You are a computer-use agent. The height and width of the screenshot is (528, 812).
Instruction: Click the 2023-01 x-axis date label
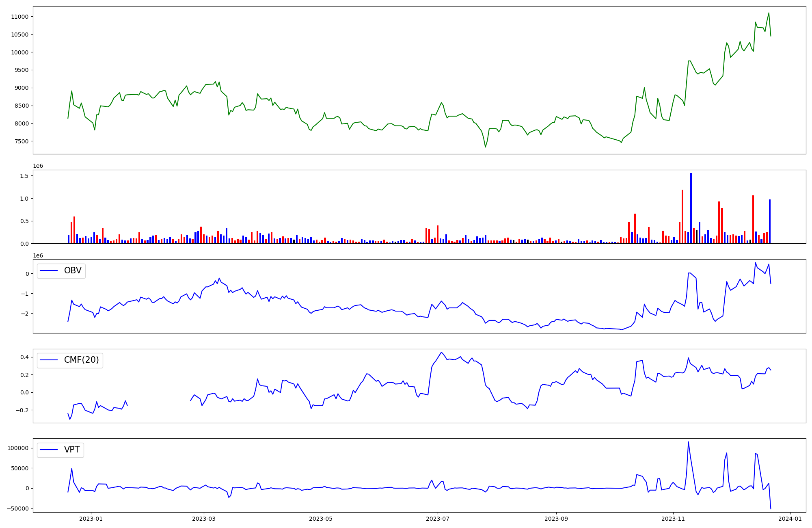pyautogui.click(x=91, y=519)
